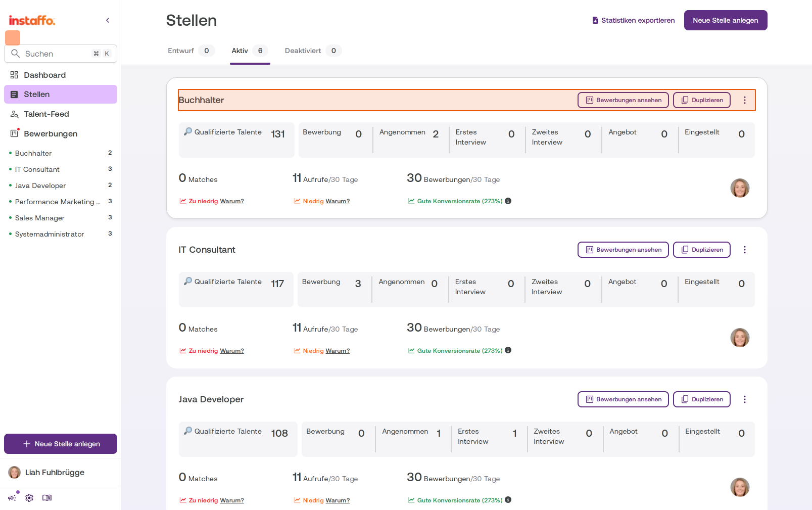View applications for Buchhalter
Screen dimensions: 812x510
623,100
